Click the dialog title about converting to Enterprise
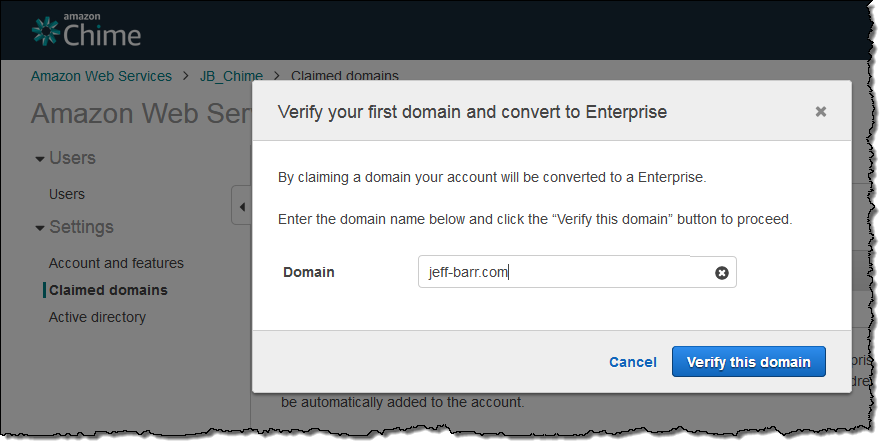 [472, 112]
